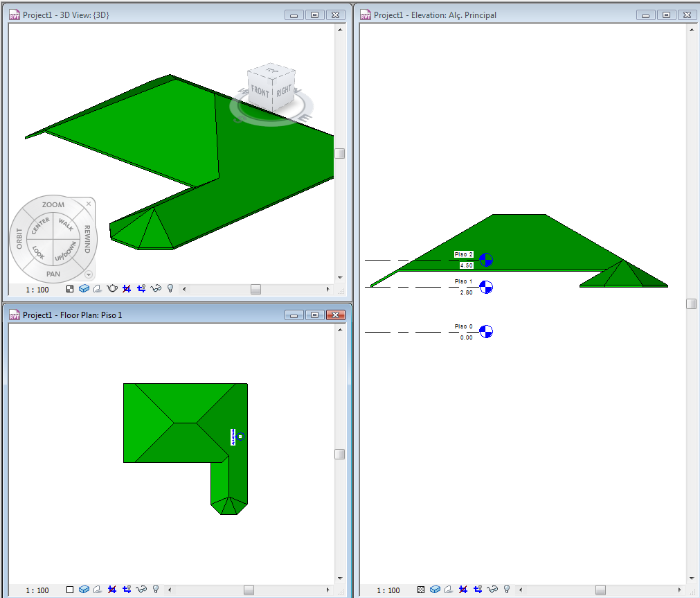Click the Elevation view vertical scrollbar thumb
Viewport: 700px width, 598px height.
point(691,304)
